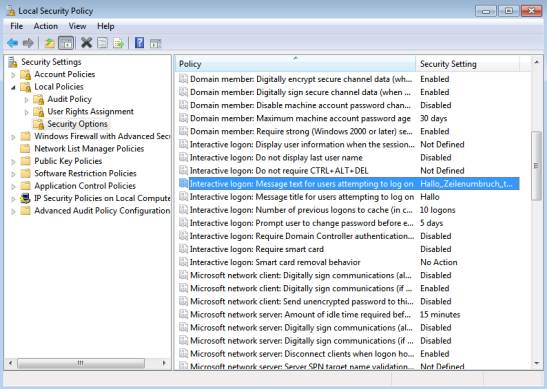Click the blue Help toolbar icon

[x=139, y=43]
